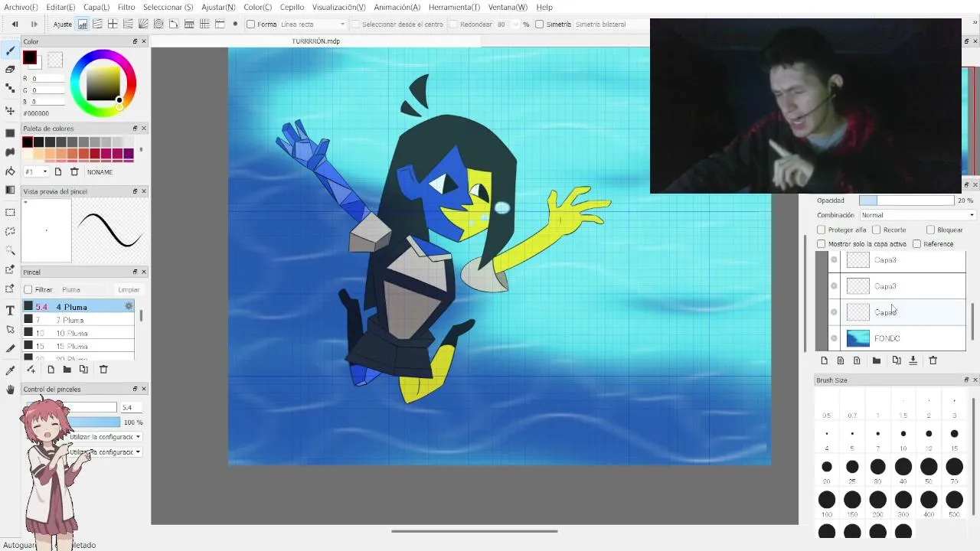
Task: Check the Bloquear option
Action: point(930,230)
